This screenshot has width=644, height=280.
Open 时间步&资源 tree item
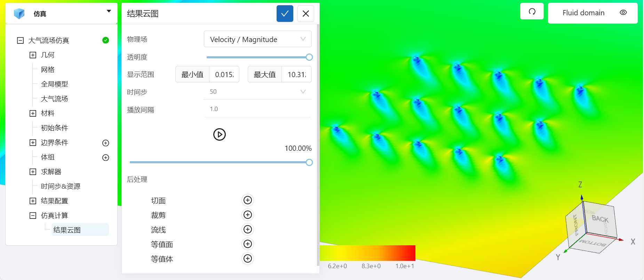pos(61,186)
